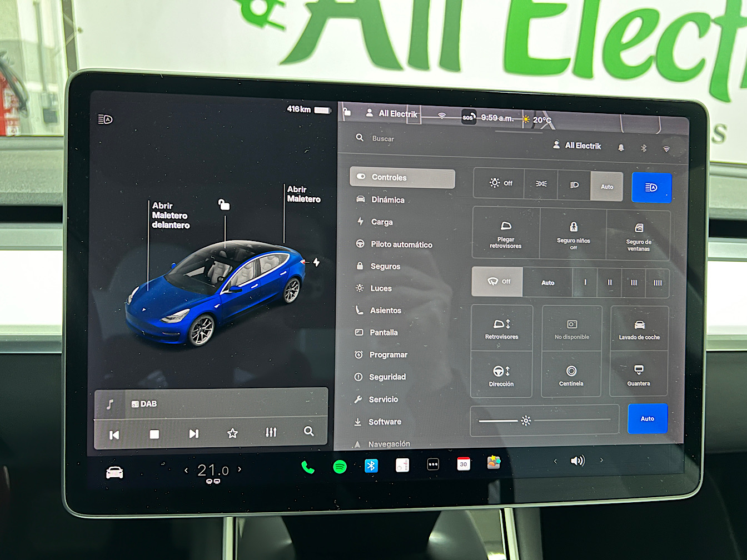This screenshot has height=560, width=747.
Task: Increase temperature with right arrow
Action: (x=240, y=469)
